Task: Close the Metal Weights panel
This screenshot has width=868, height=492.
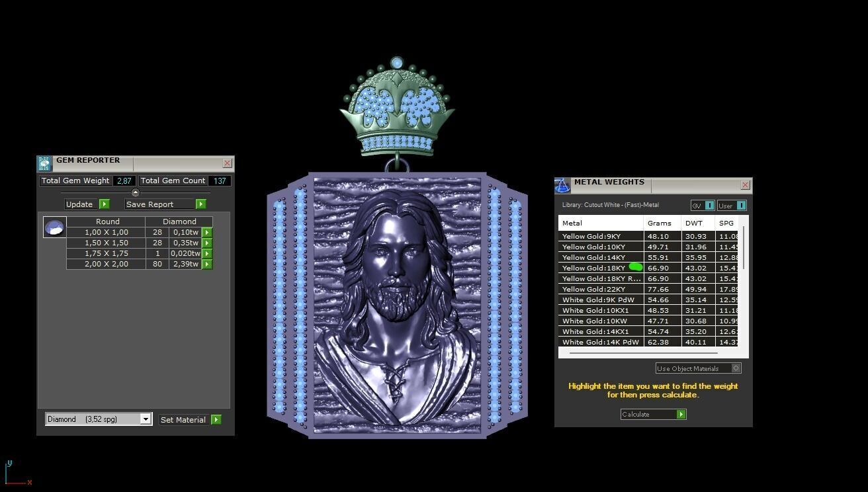Action: [x=746, y=185]
